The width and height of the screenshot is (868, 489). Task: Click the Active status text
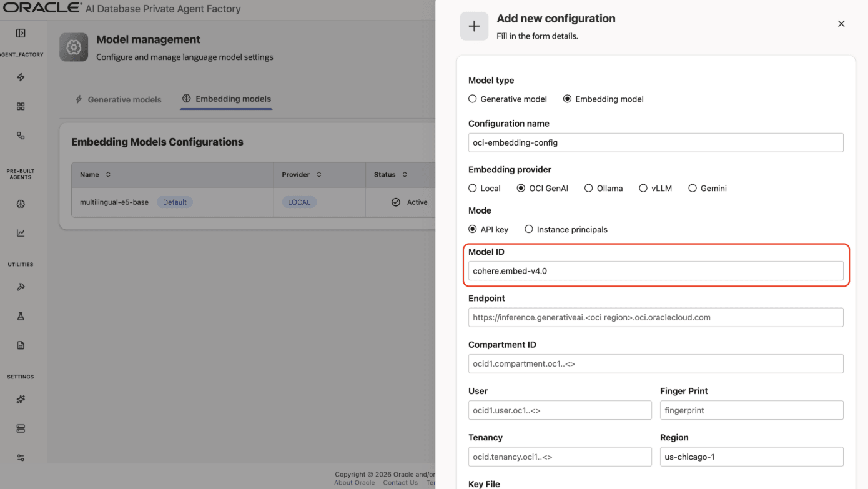click(x=417, y=202)
